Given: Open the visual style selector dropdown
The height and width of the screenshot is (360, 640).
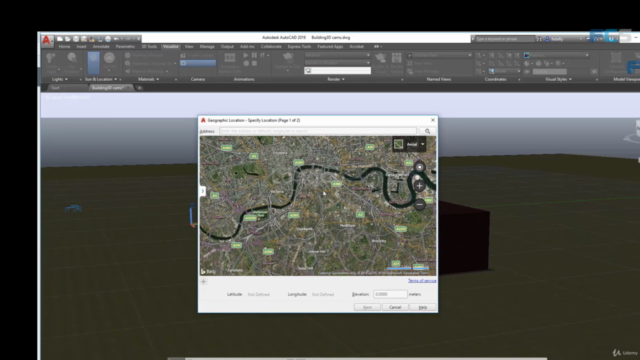Looking at the screenshot, I should pyautogui.click(x=556, y=55).
